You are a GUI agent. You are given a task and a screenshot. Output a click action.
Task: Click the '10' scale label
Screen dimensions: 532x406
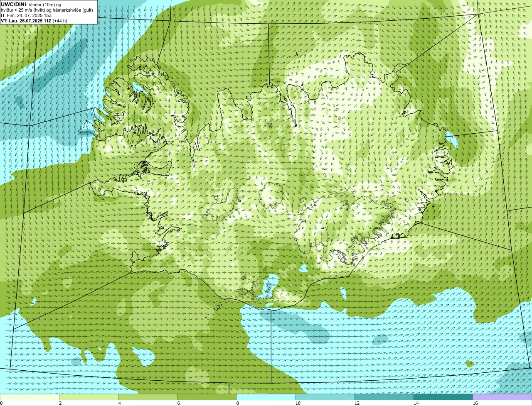coord(298,403)
